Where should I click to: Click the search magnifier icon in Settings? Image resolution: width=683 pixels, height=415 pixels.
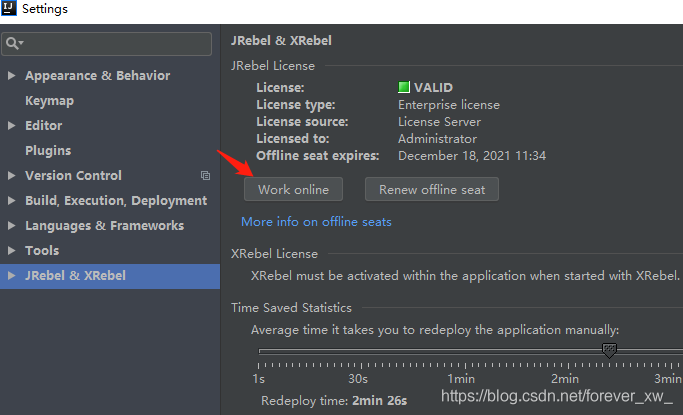[12, 43]
